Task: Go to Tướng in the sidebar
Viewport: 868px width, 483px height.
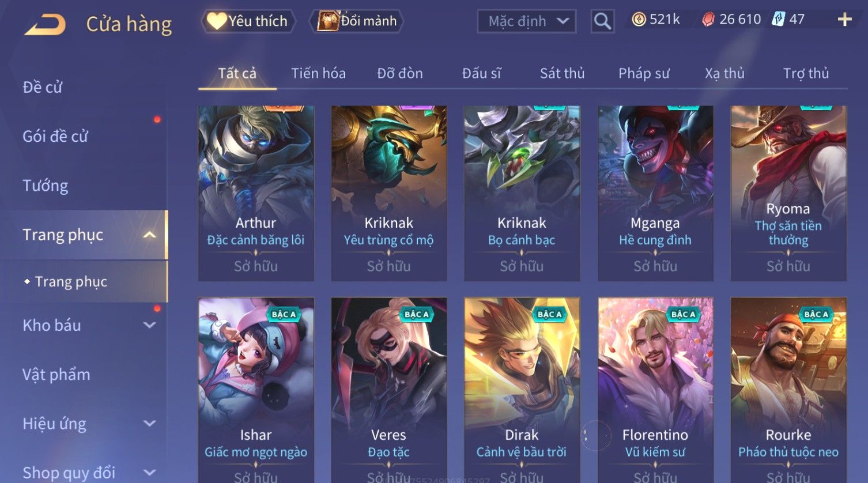Action: pyautogui.click(x=46, y=186)
